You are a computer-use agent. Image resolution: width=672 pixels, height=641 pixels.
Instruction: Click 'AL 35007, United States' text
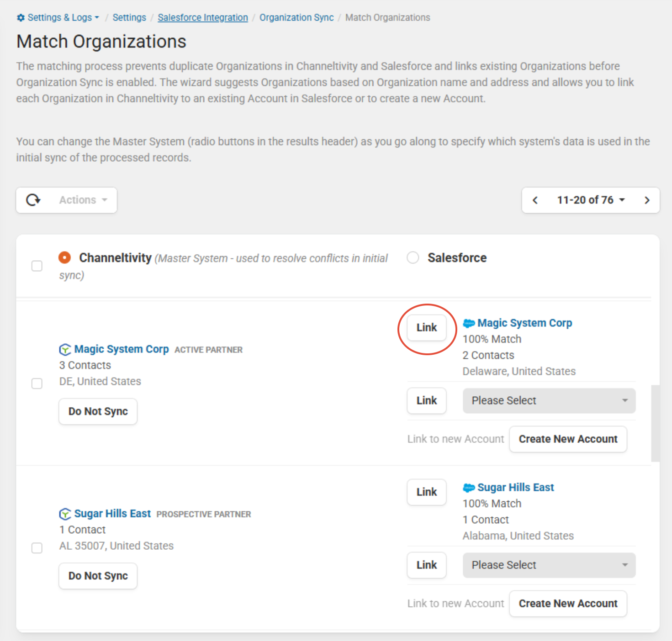(x=116, y=546)
